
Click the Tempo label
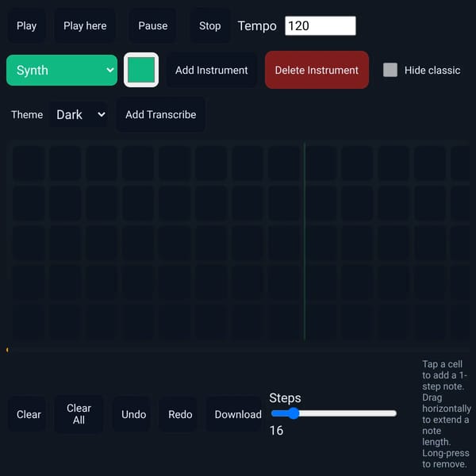[x=257, y=26]
